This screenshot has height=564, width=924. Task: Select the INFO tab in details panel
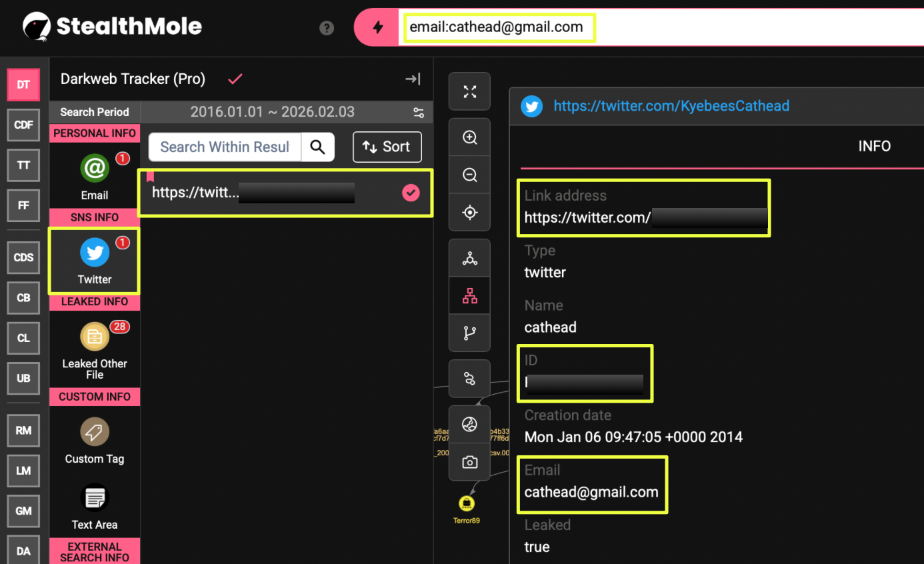click(x=874, y=146)
